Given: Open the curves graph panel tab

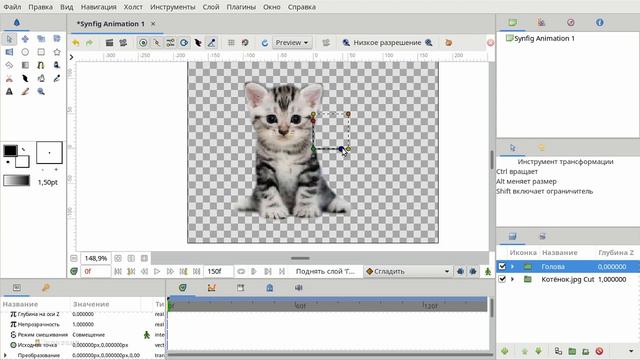Looking at the screenshot, I should [211, 288].
